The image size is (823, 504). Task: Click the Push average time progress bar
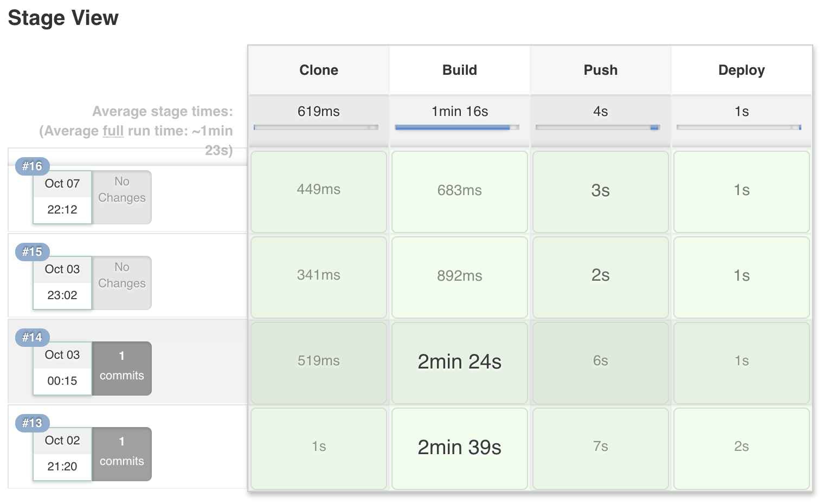coord(597,127)
